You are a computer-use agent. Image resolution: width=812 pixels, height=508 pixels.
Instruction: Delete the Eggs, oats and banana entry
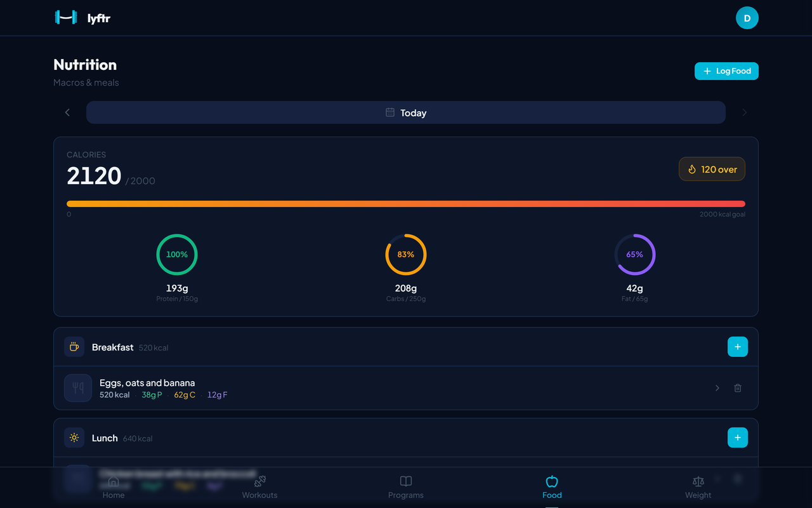[738, 388]
